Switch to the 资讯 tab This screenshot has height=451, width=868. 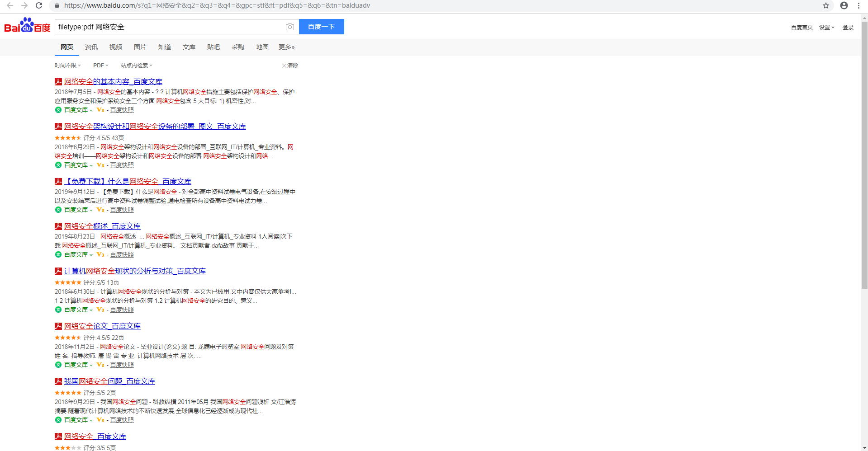click(x=91, y=47)
